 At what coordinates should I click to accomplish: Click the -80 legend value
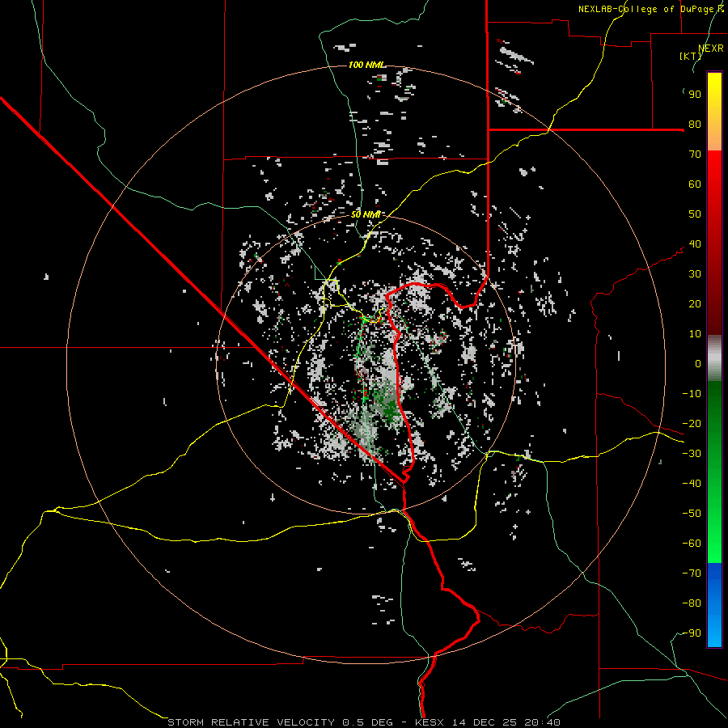[692, 603]
